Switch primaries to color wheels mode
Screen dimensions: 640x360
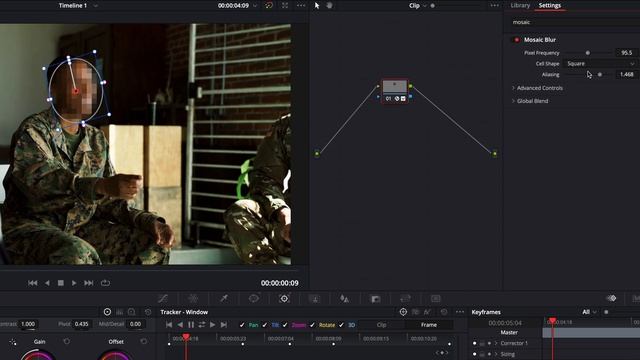tap(107, 312)
